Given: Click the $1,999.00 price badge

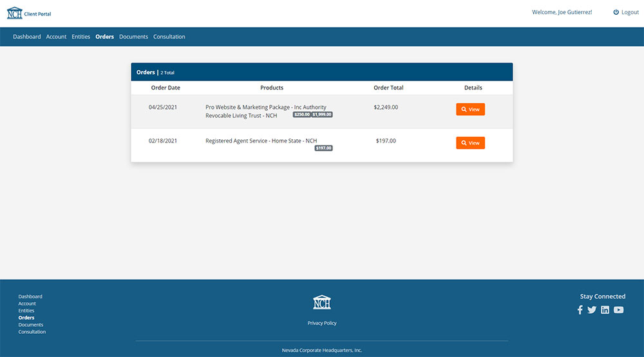Looking at the screenshot, I should point(322,115).
